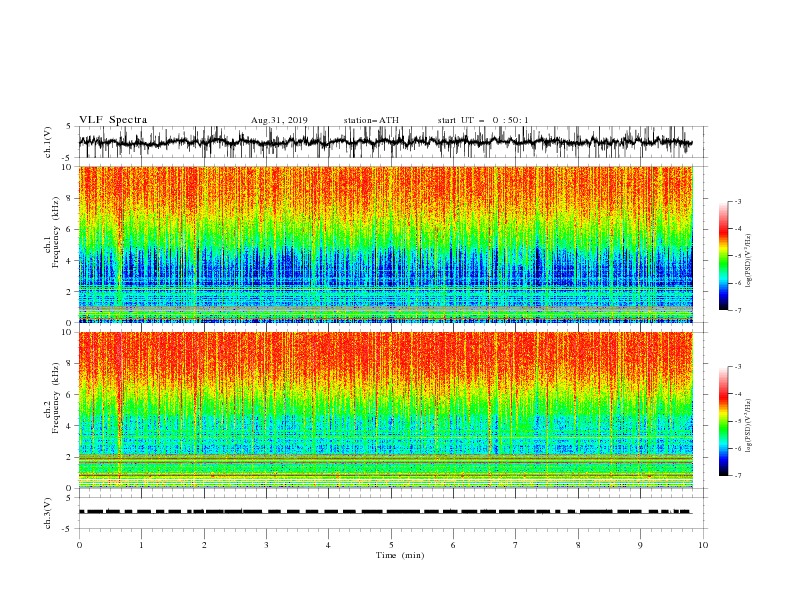Image resolution: width=792 pixels, height=612 pixels.
Task: Click the upper 'log(PSD)(V²/Hz)' colorbar label
Action: (748, 261)
